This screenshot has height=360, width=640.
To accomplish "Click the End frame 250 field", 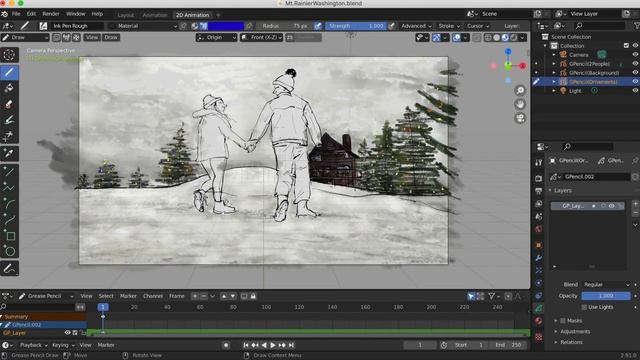I will [508, 345].
